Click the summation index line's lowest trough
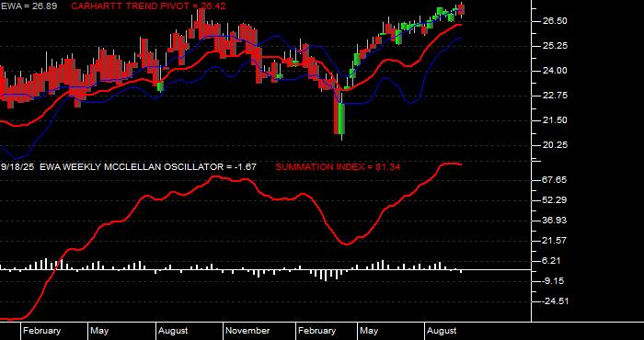Viewport: 644px width, 340px height. pos(347,244)
